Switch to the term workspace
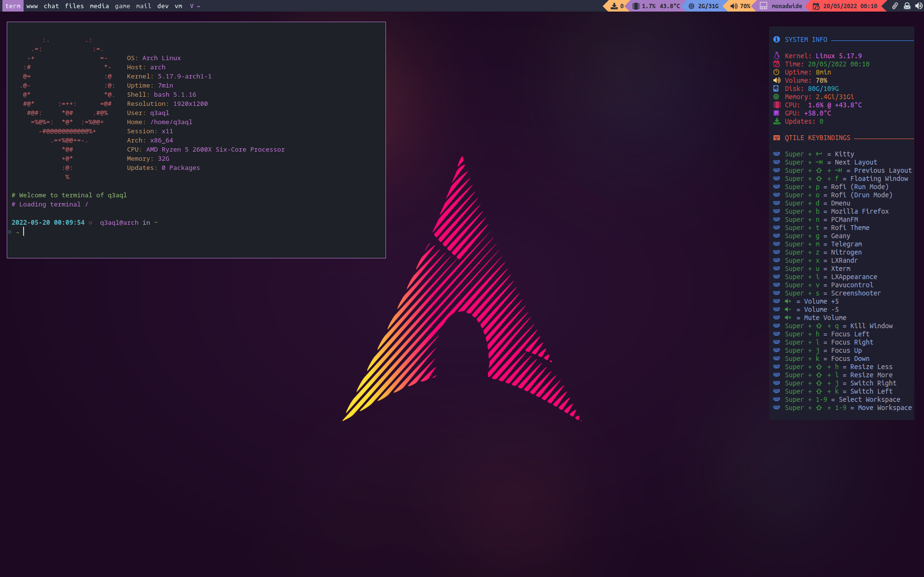 [x=13, y=6]
